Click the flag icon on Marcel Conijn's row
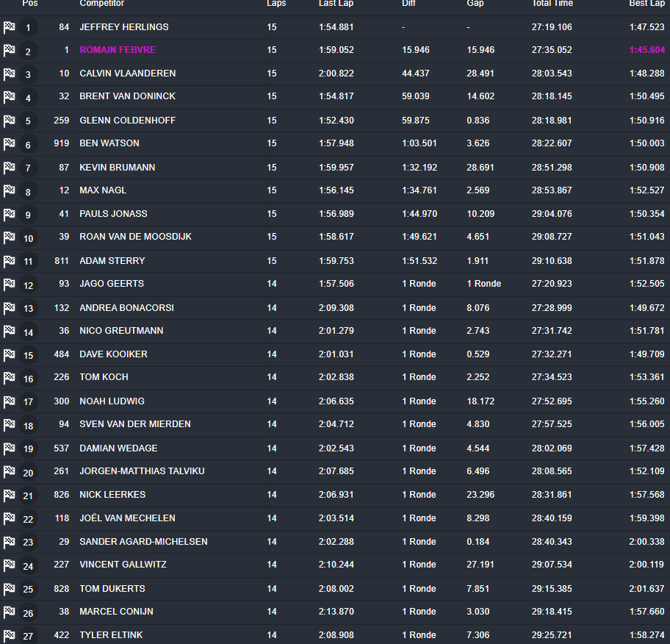 tap(9, 612)
